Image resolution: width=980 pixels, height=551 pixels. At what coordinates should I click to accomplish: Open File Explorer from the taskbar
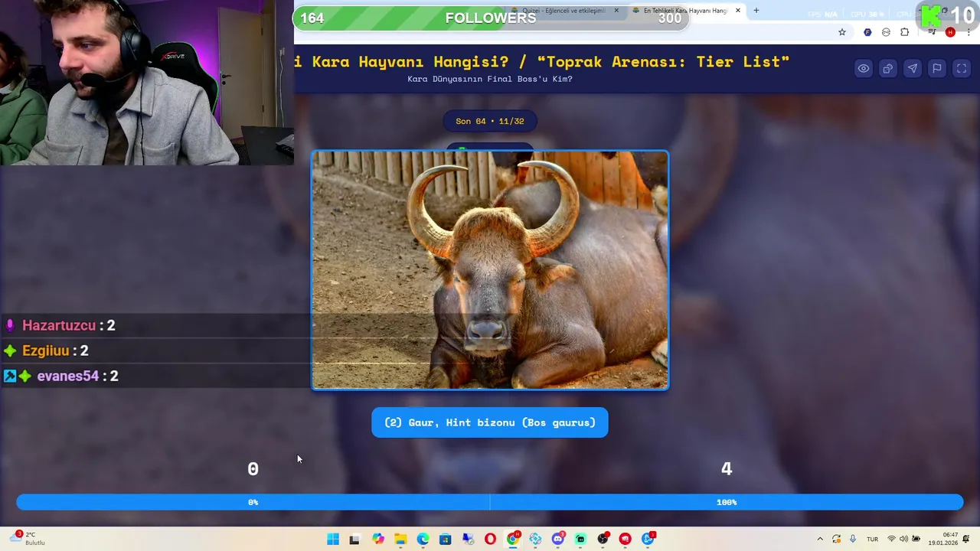point(400,540)
